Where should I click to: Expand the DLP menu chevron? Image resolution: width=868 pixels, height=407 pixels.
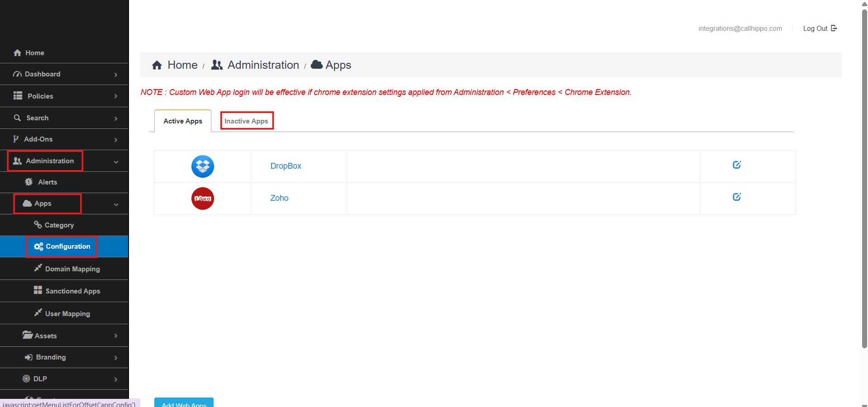(116, 379)
